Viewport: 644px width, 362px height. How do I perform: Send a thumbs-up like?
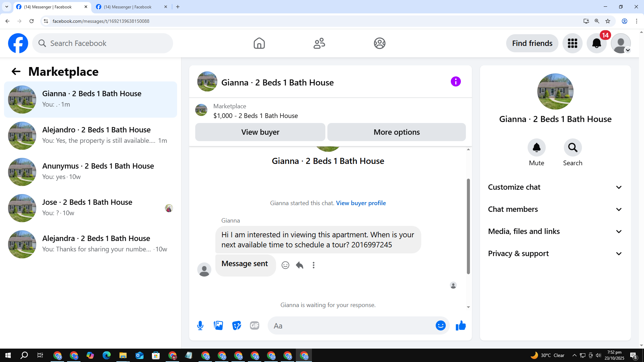point(461,325)
